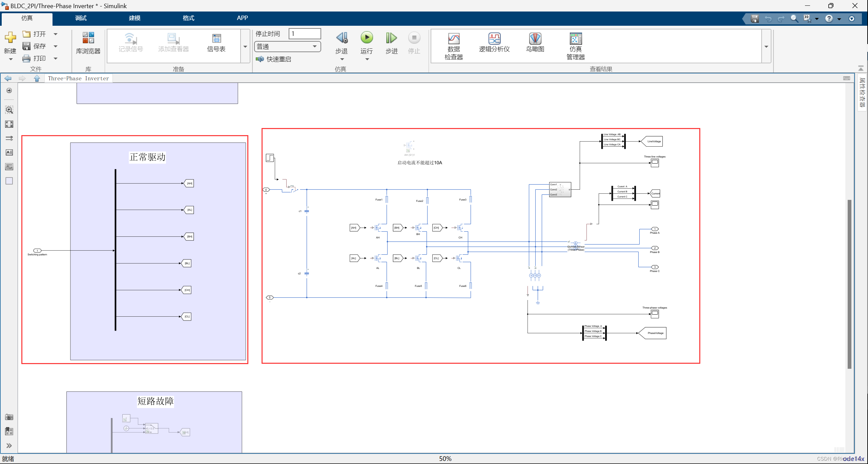Expand the review results gallery arrow
Viewport: 868px width, 464px height.
pyautogui.click(x=766, y=46)
